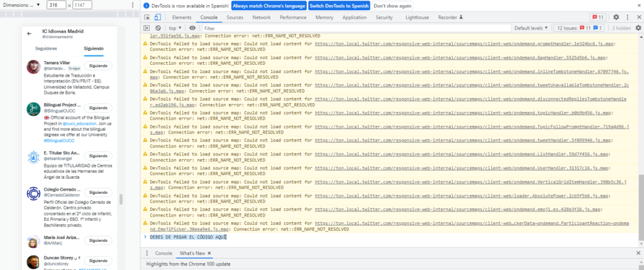Open the DevTools three-dot customize menu

pyautogui.click(x=630, y=18)
